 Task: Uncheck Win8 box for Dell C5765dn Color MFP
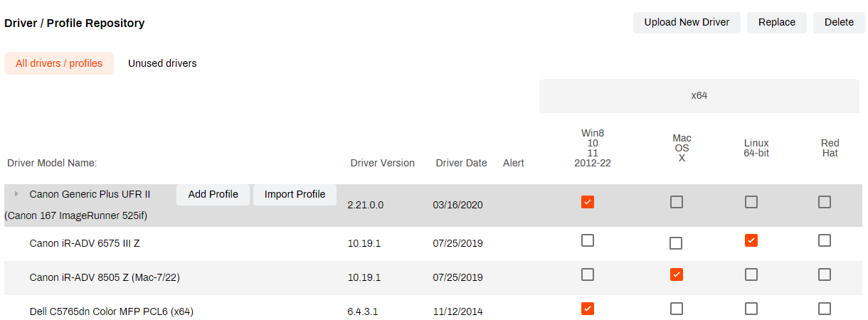(587, 309)
